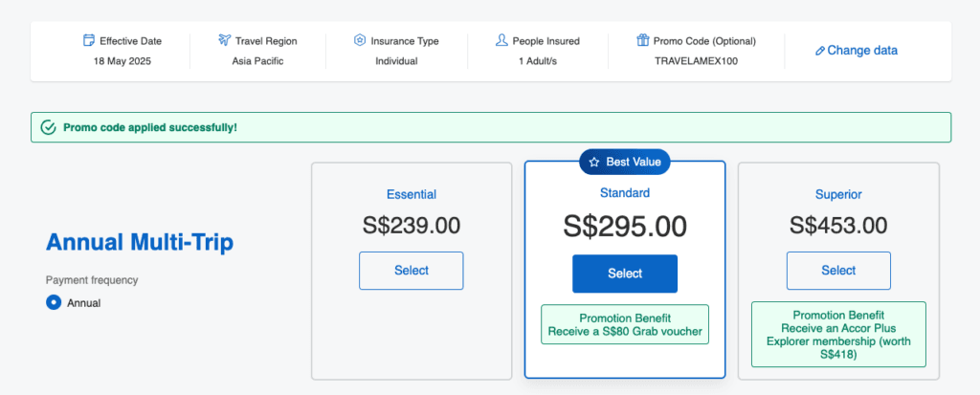The image size is (980, 395).
Task: Click the Grab voucher promotion benefit box
Action: pos(625,324)
